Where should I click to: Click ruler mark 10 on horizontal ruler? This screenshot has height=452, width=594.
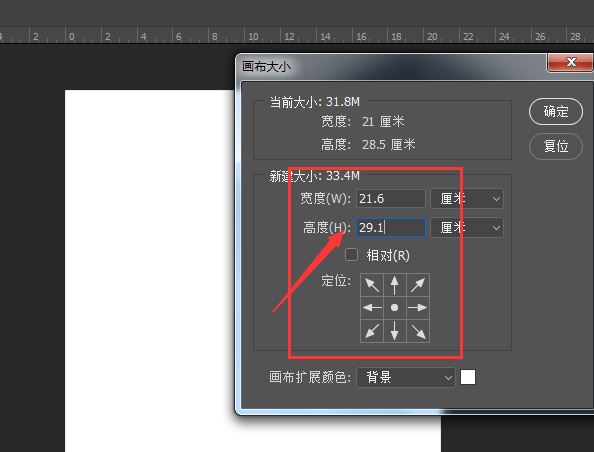click(253, 36)
